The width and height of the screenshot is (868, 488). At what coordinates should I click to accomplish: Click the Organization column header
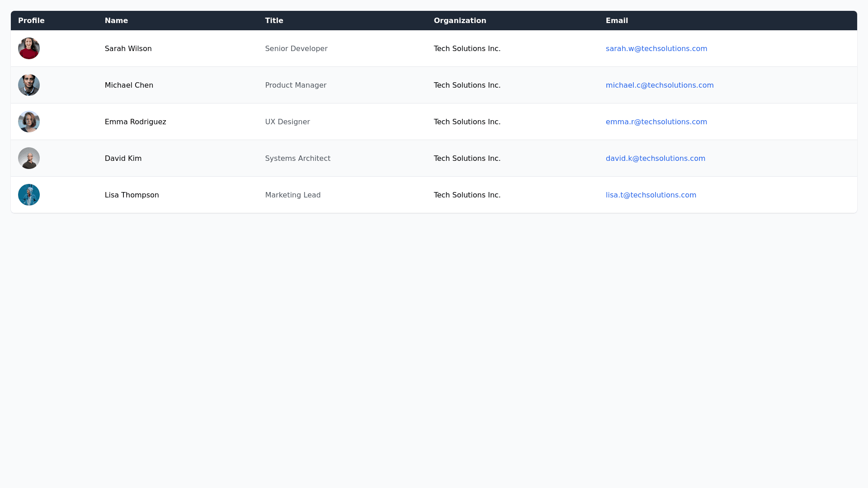point(460,20)
